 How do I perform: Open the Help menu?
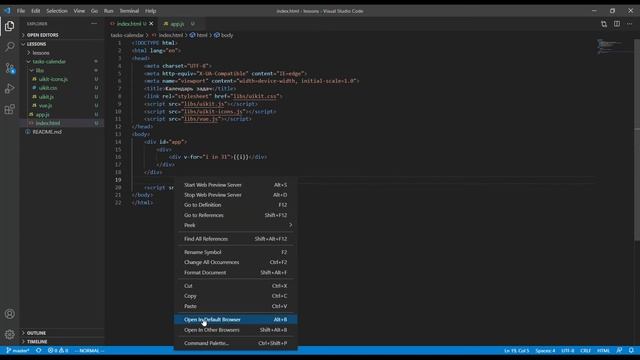(151, 11)
